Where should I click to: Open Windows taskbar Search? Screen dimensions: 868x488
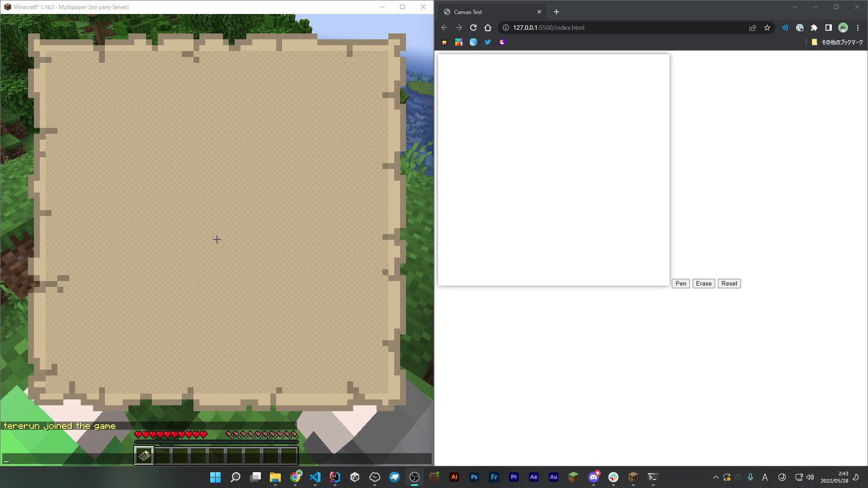click(236, 477)
